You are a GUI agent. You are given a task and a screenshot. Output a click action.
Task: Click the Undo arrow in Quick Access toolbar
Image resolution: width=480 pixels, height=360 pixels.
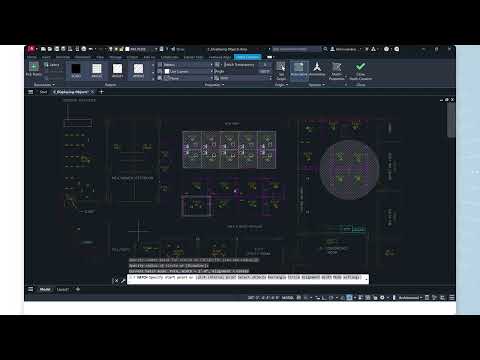90,49
